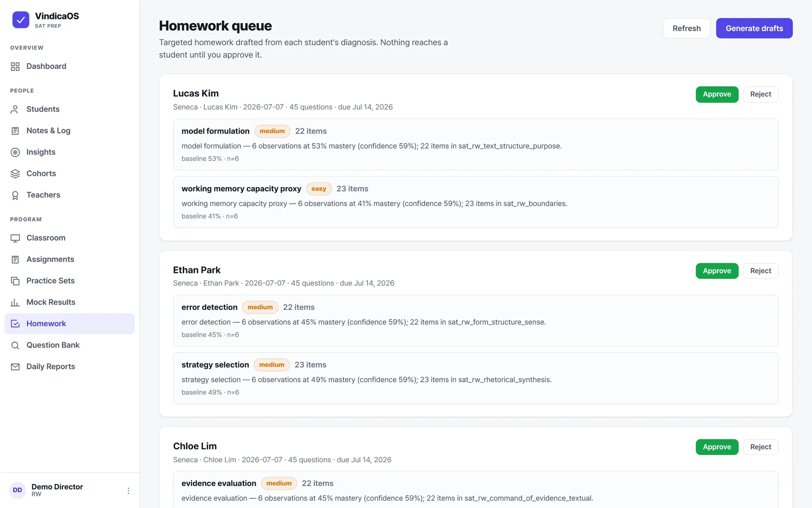The width and height of the screenshot is (812, 508).
Task: Click the Demo Director profile name
Action: click(x=57, y=487)
